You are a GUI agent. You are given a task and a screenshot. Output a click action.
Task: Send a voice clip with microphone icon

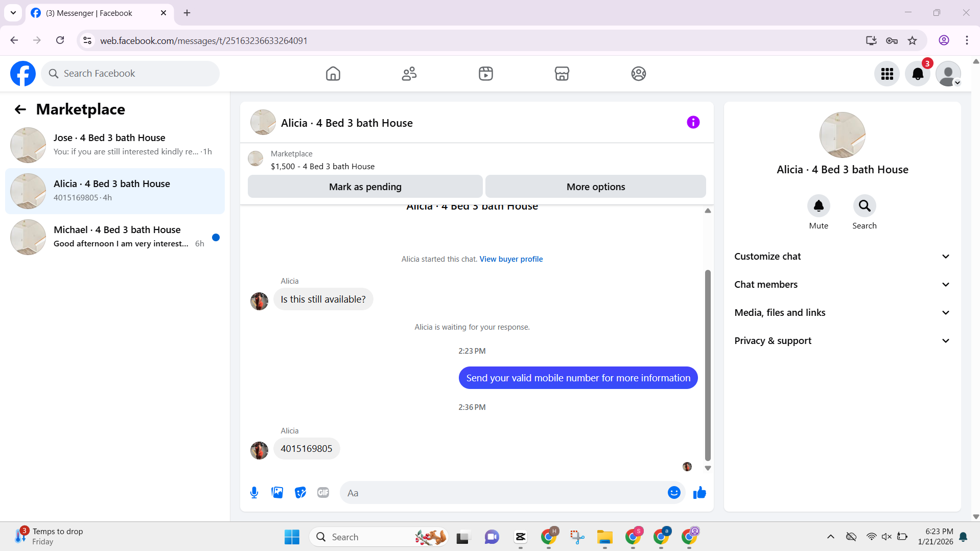tap(254, 493)
